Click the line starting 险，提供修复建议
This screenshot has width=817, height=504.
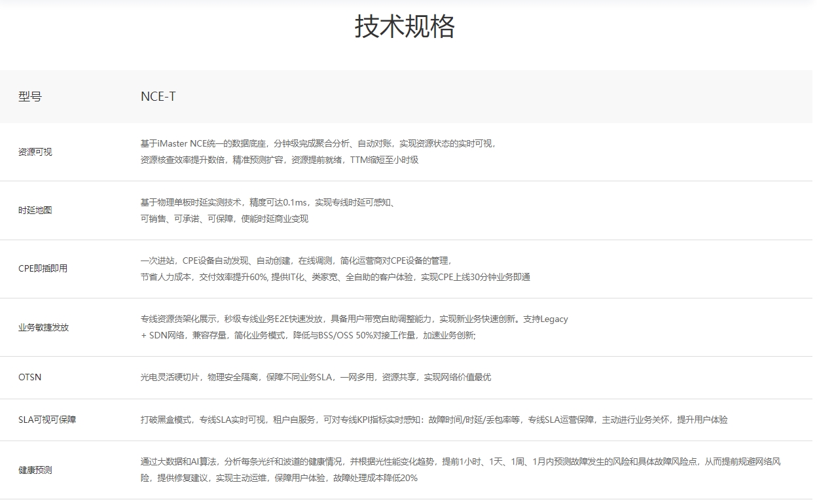pos(279,478)
